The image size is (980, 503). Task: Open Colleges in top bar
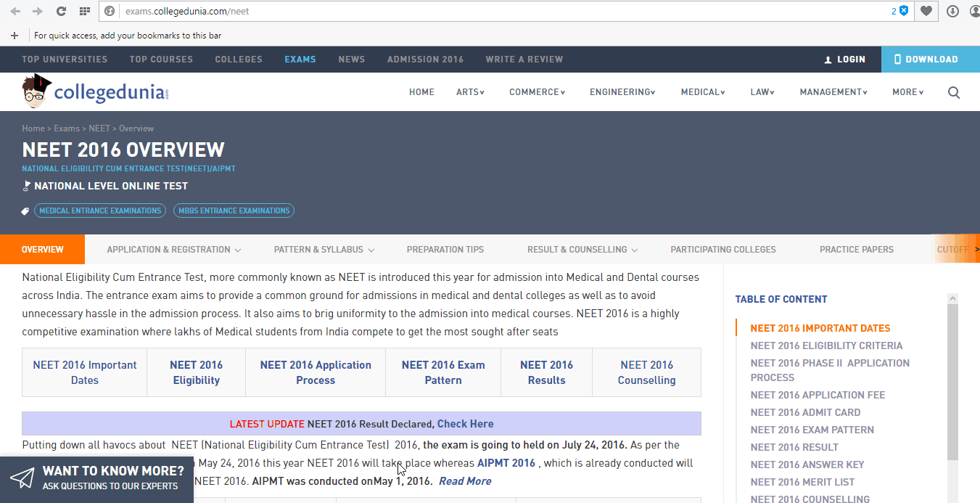239,60
